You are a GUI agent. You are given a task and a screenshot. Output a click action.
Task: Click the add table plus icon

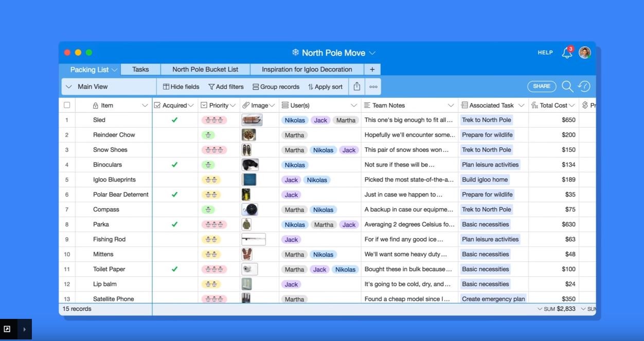pyautogui.click(x=372, y=69)
